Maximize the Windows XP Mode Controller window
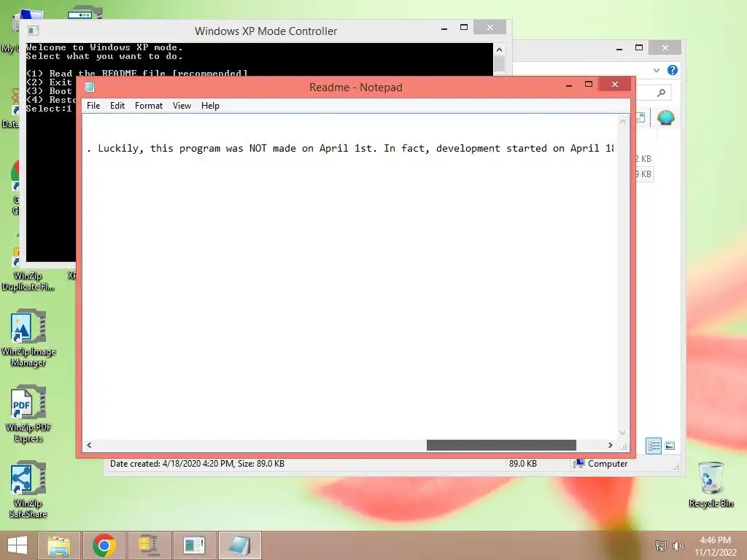The image size is (747, 560). (464, 28)
